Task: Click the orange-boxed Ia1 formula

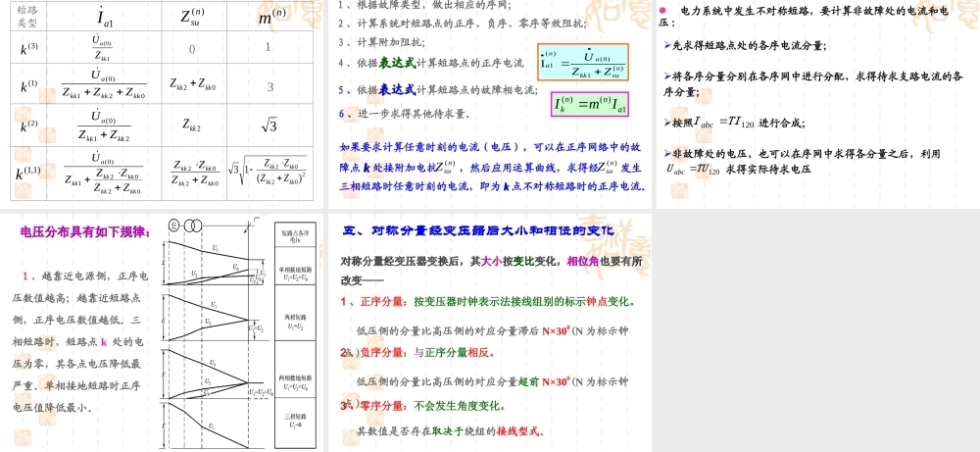Action: point(582,62)
